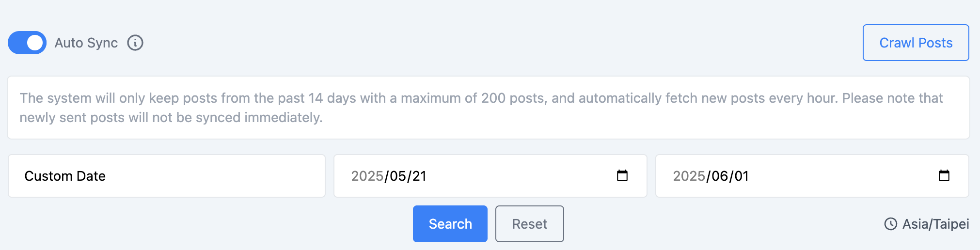The width and height of the screenshot is (980, 250).
Task: Select month 05 in the start date
Action: 398,176
